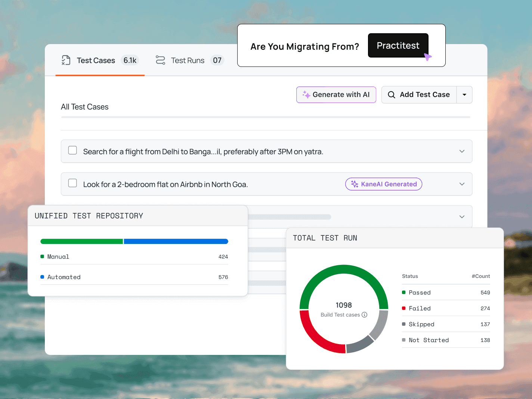Check the Delhi flight search test case
This screenshot has width=532, height=399.
pyautogui.click(x=72, y=150)
